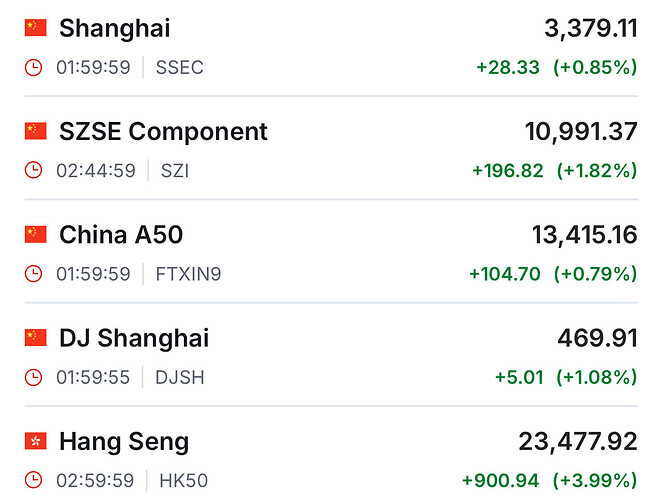Open the Shanghai index name
Screen dimensions: 663x499
pos(114,28)
